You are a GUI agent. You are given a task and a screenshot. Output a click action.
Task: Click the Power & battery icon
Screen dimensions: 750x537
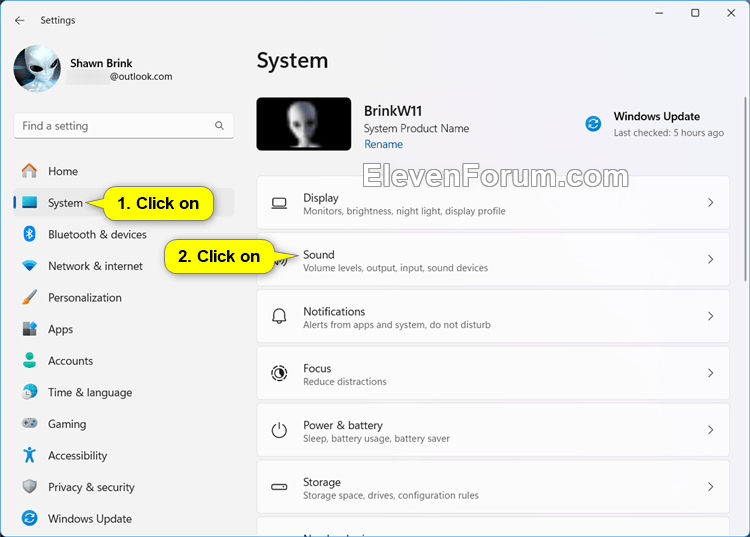point(279,430)
